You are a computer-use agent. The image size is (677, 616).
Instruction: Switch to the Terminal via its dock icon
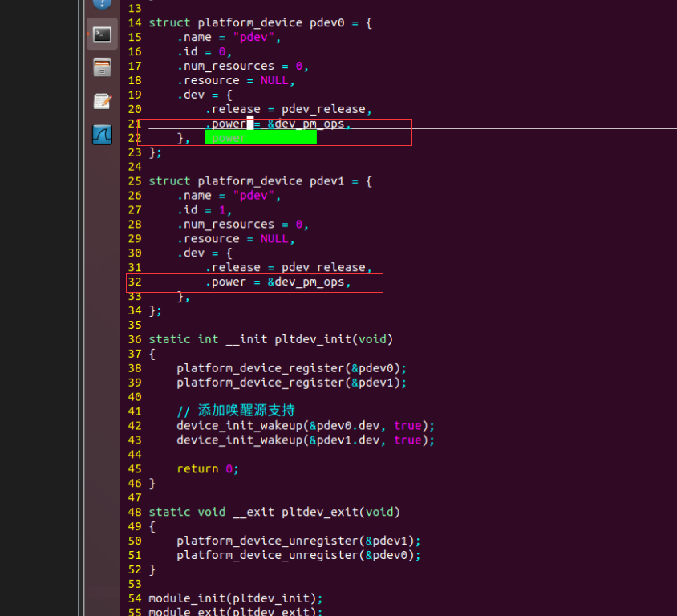pyautogui.click(x=102, y=35)
